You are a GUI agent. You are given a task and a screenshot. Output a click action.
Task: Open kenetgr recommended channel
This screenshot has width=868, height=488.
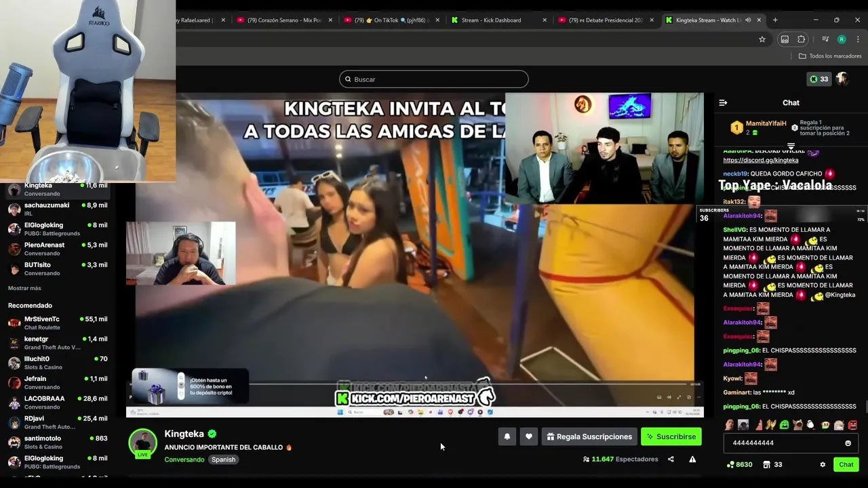(x=58, y=342)
